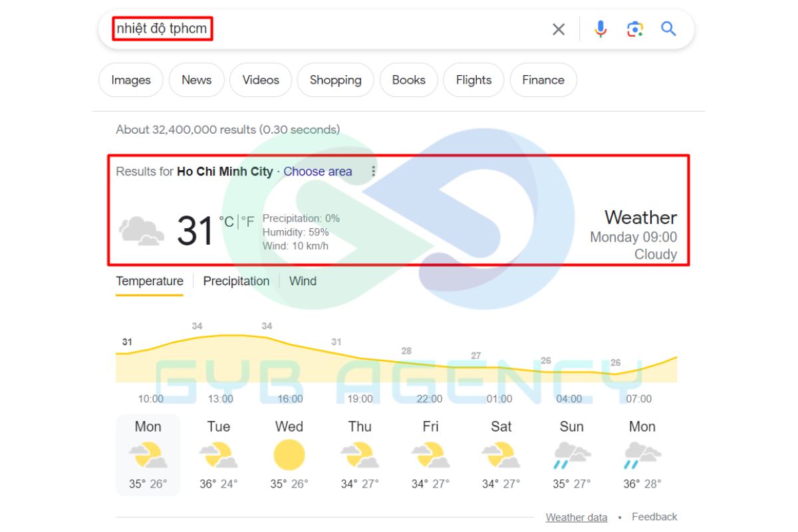This screenshot has height=532, width=798.
Task: Click the 'Humidity: 59%' text
Action: coord(296,232)
